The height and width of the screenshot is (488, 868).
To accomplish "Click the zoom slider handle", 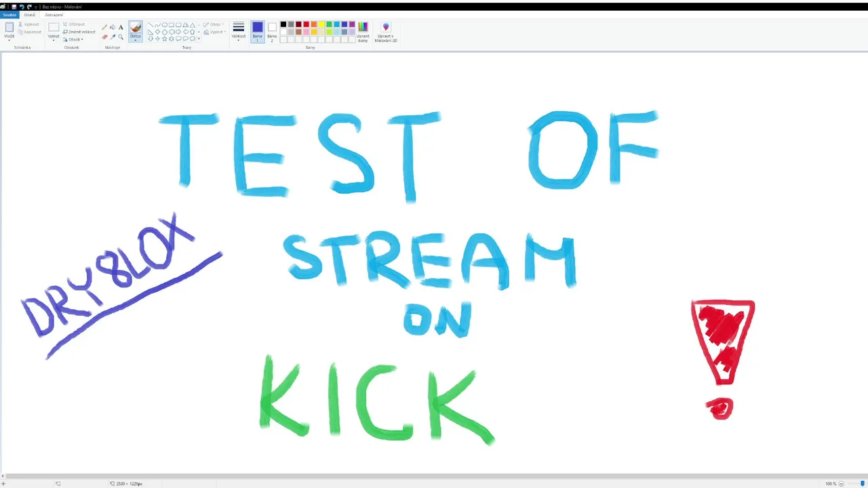I will click(863, 483).
